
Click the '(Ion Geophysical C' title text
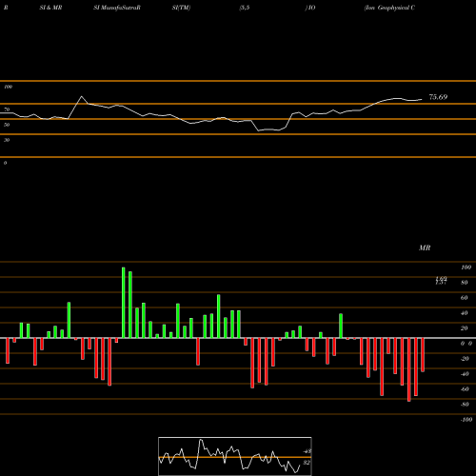pos(389,8)
